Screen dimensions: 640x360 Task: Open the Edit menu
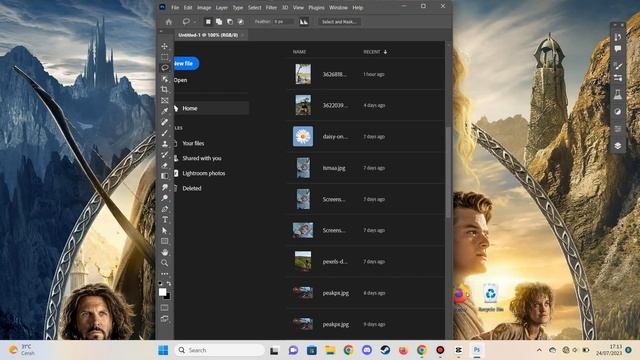coord(188,7)
